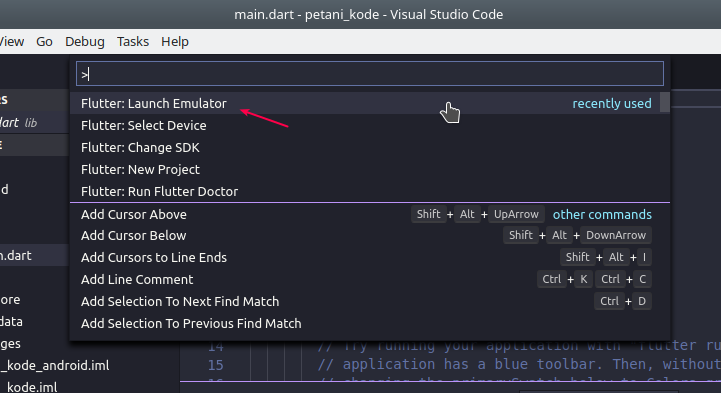
Task: Open the Tasks menu
Action: (x=133, y=42)
